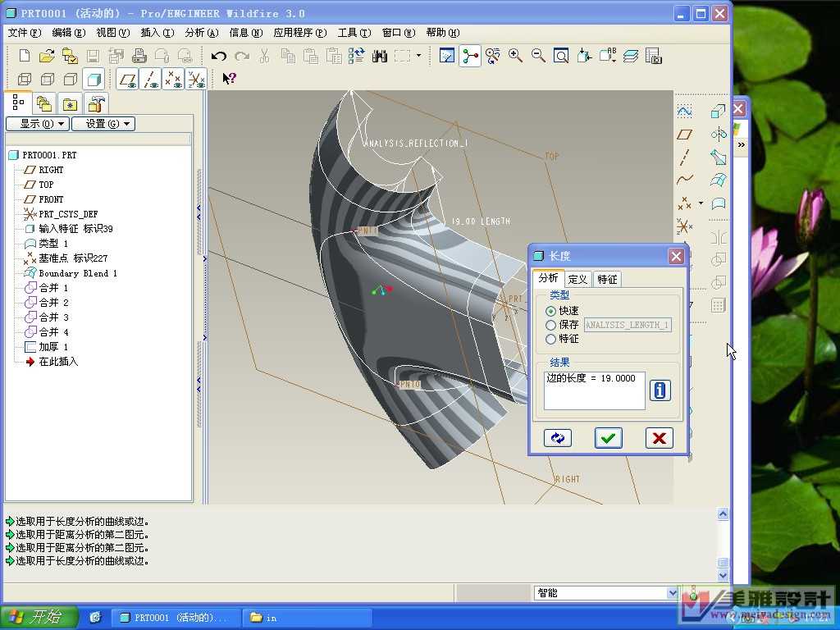Screen dimensions: 840x630
Task: Set working directory using the folders-with-checkmark icon
Action: pyautogui.click(x=70, y=56)
